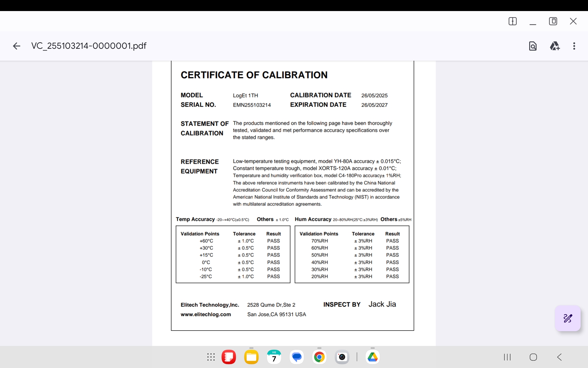Image resolution: width=588 pixels, height=368 pixels.
Task: Open the three-dot overflow menu
Action: (574, 46)
